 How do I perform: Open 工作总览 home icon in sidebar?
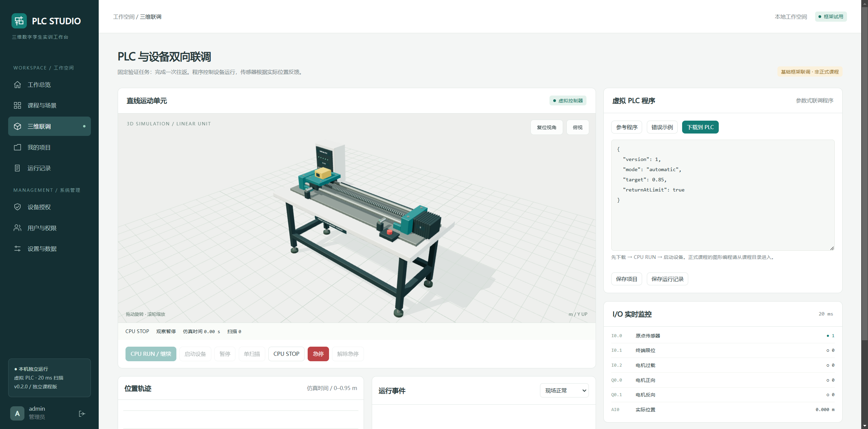coord(18,85)
